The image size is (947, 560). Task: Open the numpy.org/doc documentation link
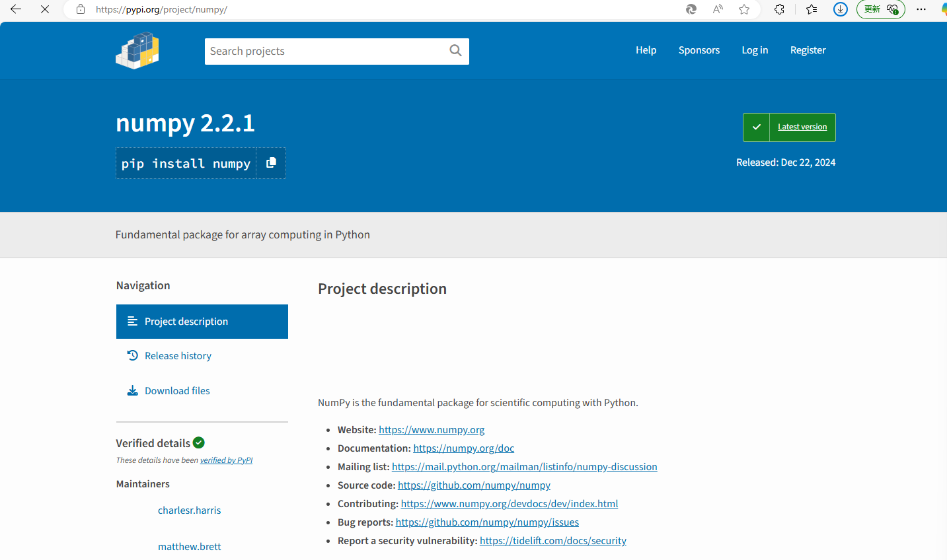pyautogui.click(x=464, y=448)
